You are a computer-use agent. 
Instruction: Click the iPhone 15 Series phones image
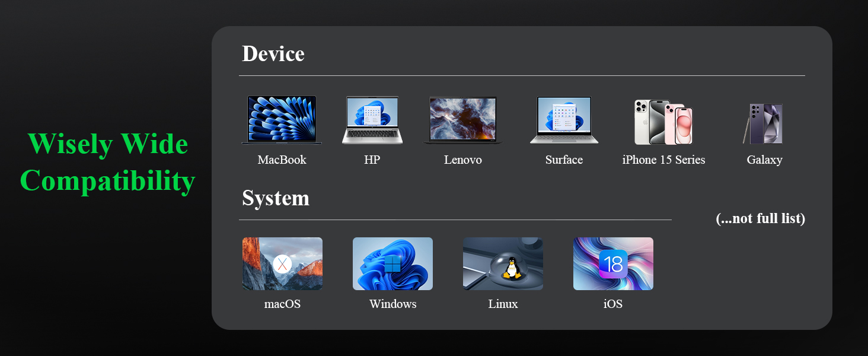(x=663, y=122)
